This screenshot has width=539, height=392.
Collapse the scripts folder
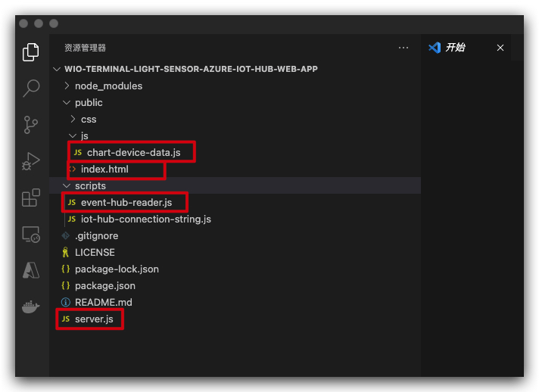click(x=67, y=185)
